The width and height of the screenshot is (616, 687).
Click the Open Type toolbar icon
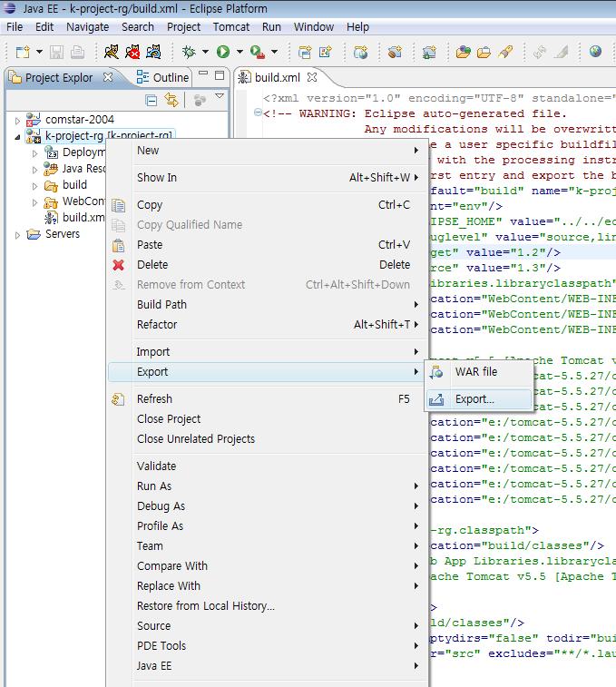pos(463,52)
